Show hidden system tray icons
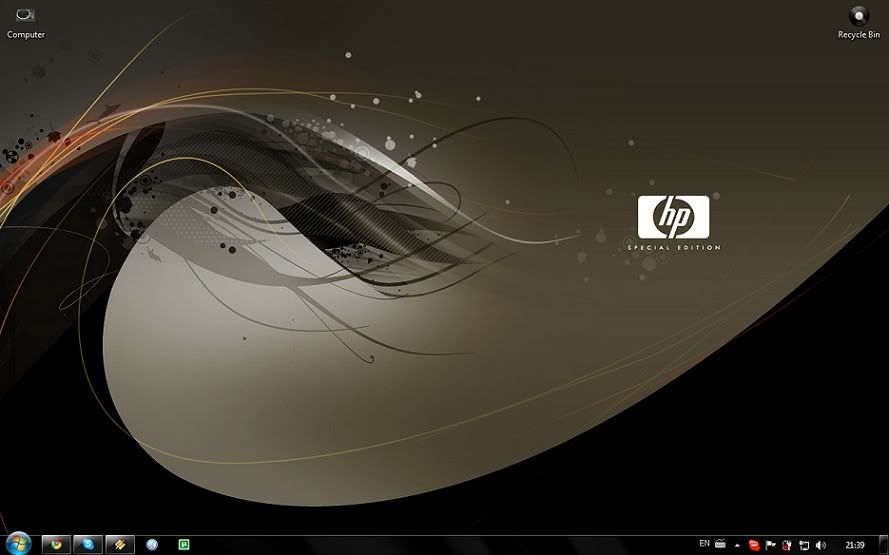This screenshot has height=555, width=889. click(738, 545)
